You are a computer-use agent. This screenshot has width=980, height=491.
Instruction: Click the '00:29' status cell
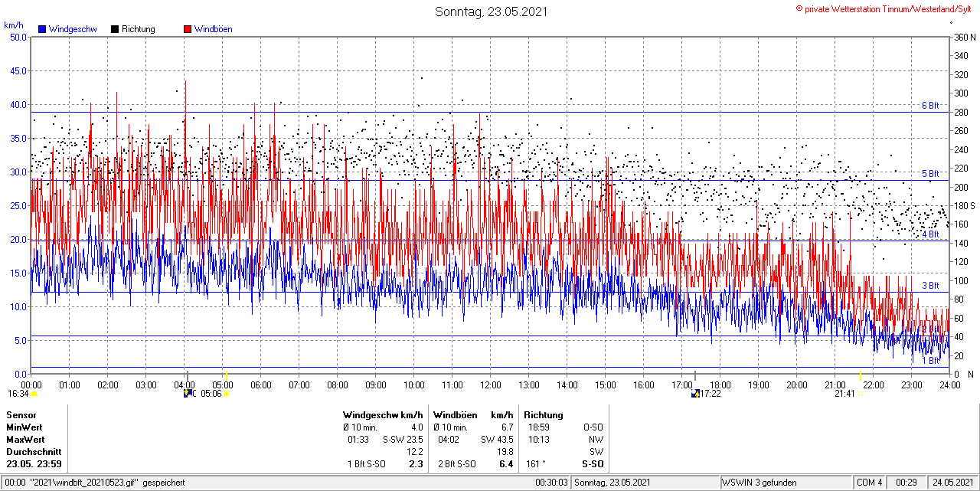coord(906,483)
